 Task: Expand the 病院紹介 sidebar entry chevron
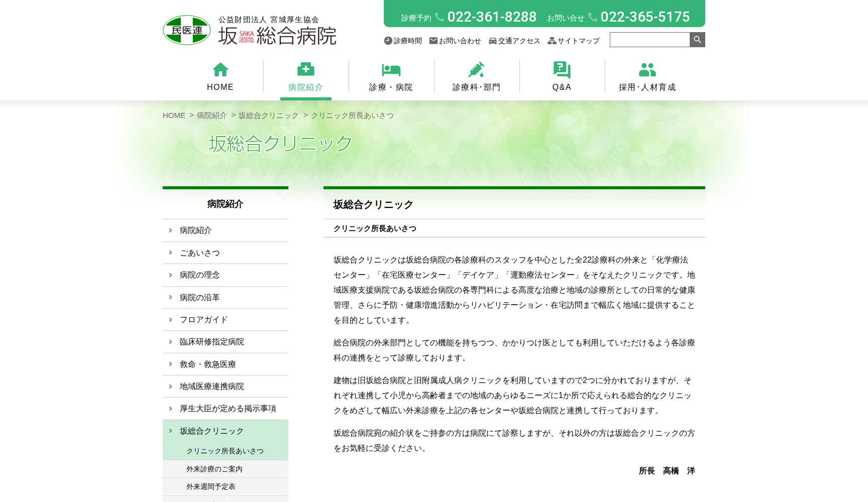coord(170,230)
